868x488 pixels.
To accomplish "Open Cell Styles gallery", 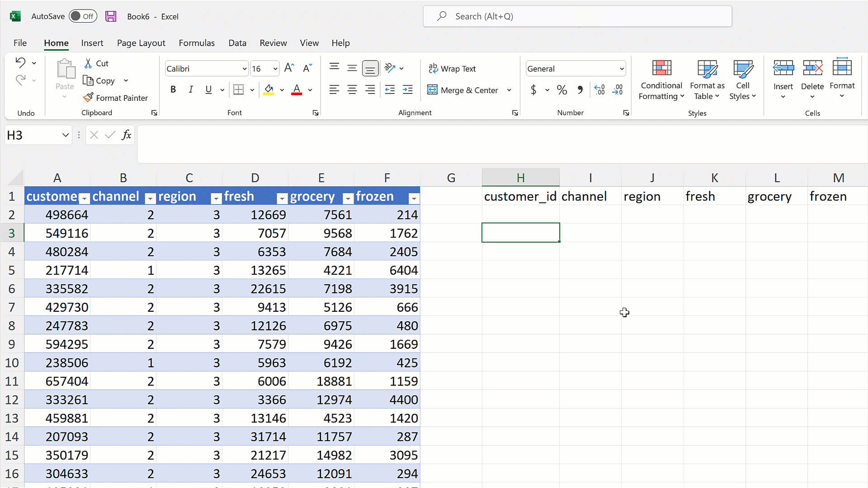I will point(743,80).
